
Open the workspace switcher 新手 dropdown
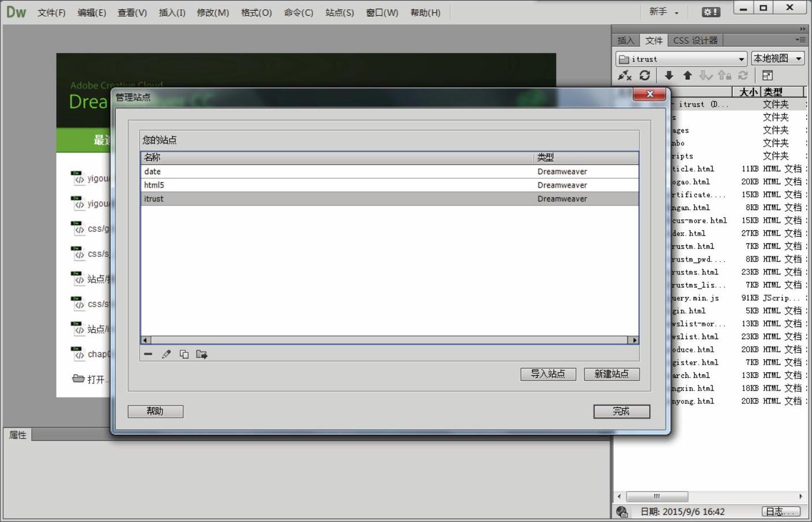click(663, 12)
